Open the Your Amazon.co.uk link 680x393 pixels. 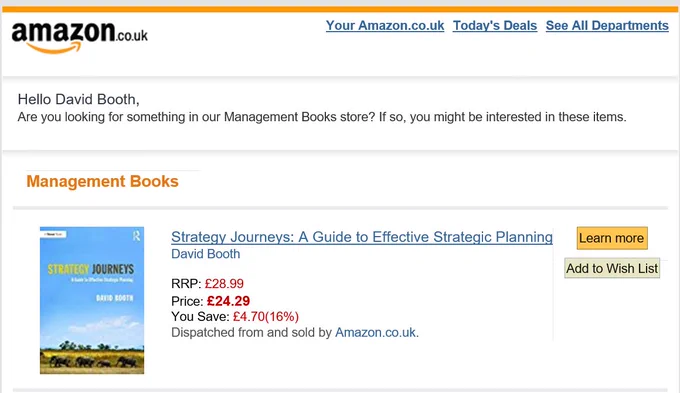(x=385, y=26)
